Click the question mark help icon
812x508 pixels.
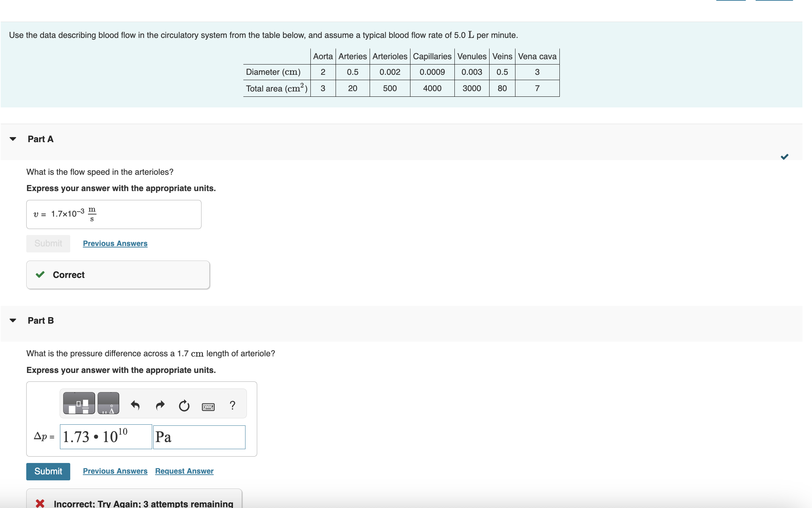tap(233, 405)
